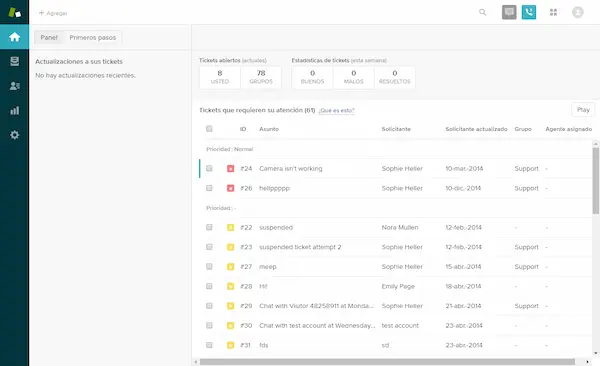The image size is (600, 366).
Task: Open the chat icon in top bar
Action: pyautogui.click(x=509, y=12)
